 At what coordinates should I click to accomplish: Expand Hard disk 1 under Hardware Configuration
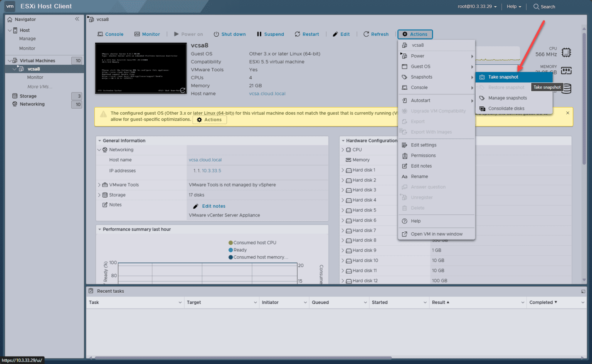pos(343,170)
